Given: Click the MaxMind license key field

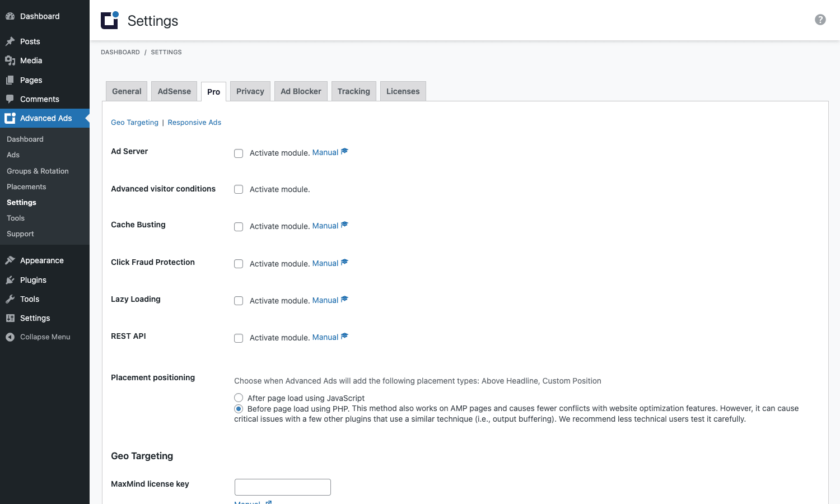Looking at the screenshot, I should 283,487.
